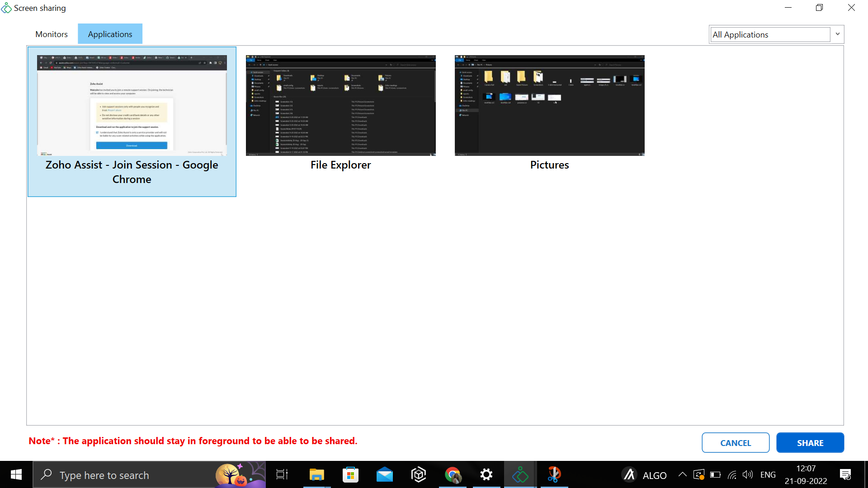
Task: Click the CANCEL button
Action: click(735, 443)
